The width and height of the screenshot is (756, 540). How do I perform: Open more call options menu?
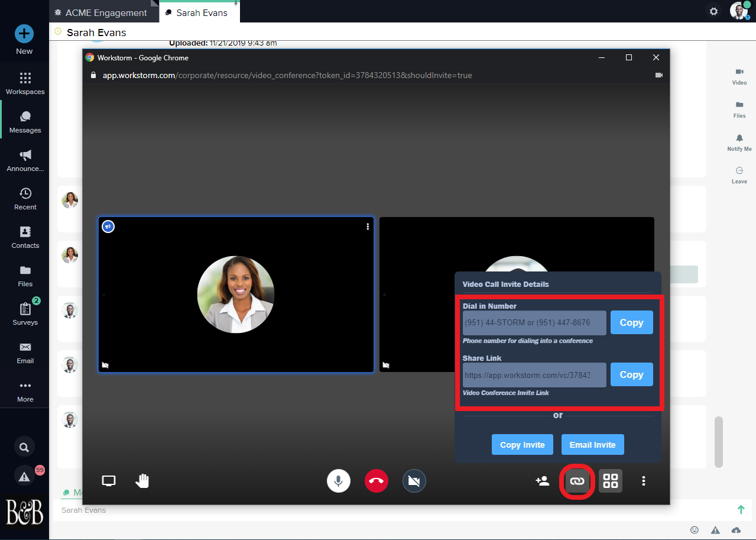pyautogui.click(x=644, y=481)
